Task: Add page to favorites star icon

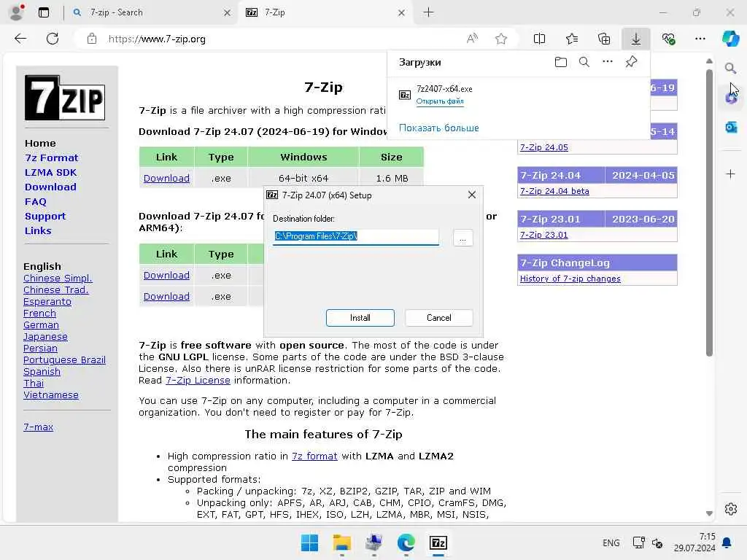Action: (500, 39)
